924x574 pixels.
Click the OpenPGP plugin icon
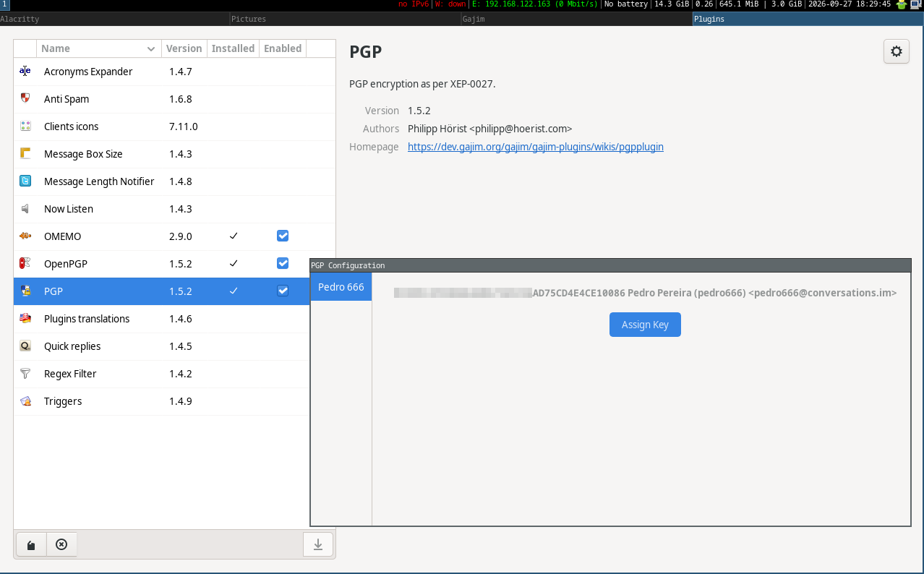click(25, 263)
